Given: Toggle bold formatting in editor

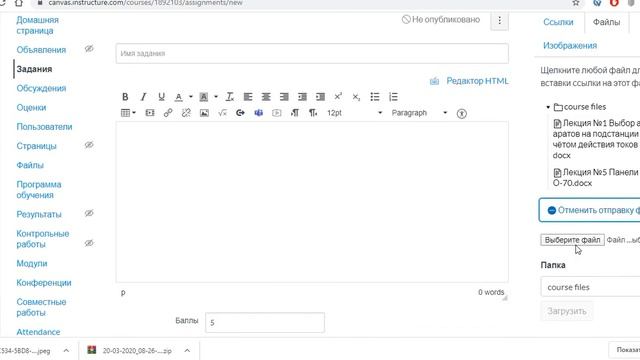Looking at the screenshot, I should point(125,97).
